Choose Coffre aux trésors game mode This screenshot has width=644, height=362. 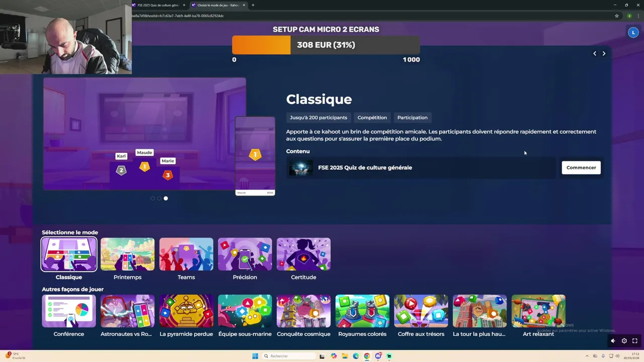click(421, 311)
